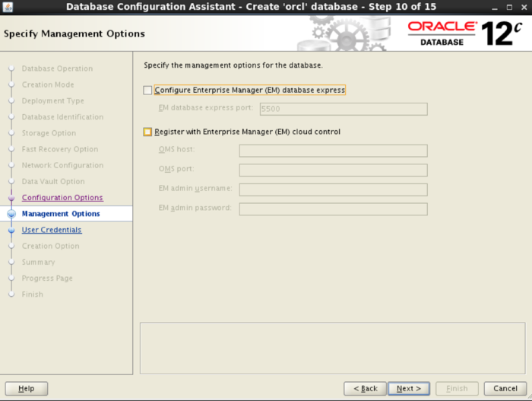532x401 pixels.
Task: Click the Deployment Type step label
Action: (53, 101)
